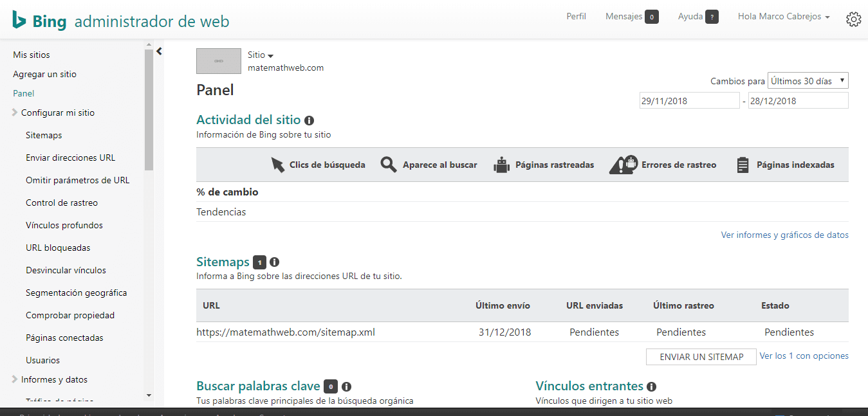The width and height of the screenshot is (868, 416).
Task: Collapse the sidebar with the arrow icon
Action: click(x=159, y=51)
